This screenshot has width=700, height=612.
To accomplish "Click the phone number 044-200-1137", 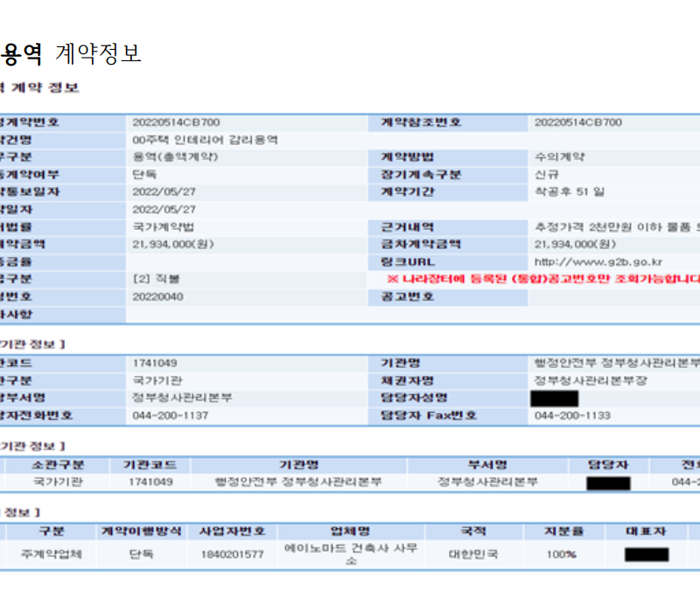I will (x=171, y=415).
